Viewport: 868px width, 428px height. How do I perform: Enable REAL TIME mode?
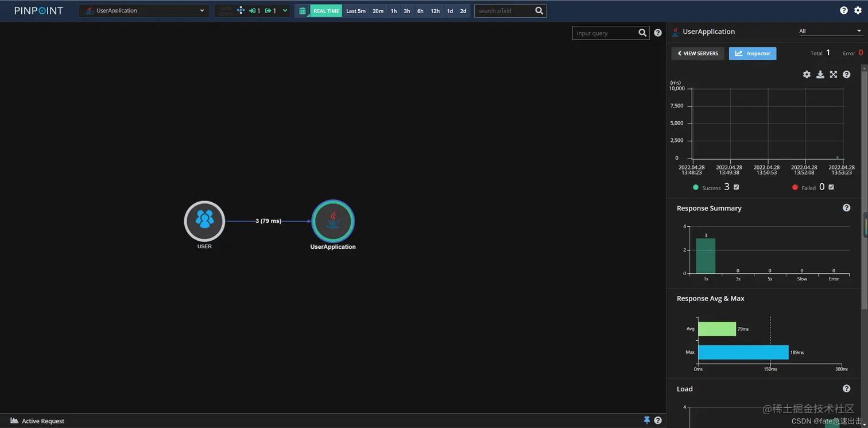(326, 11)
